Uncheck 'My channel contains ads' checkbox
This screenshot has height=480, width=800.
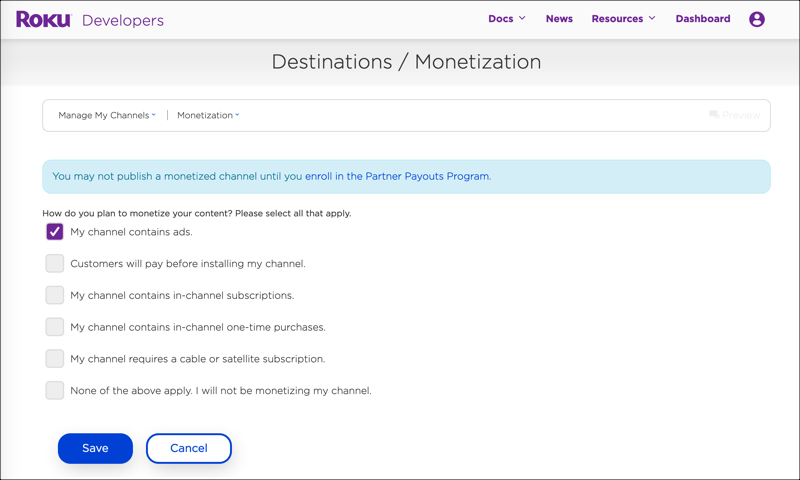55,232
